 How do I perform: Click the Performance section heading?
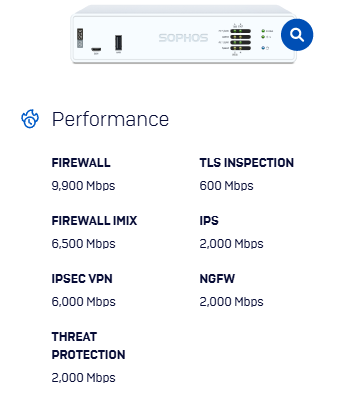pos(110,119)
